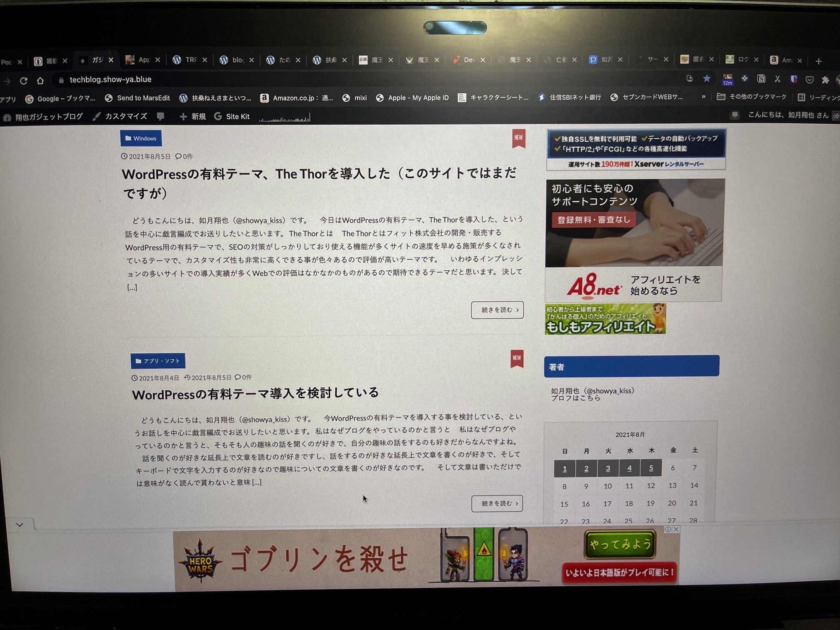Open カスタマイズ from the admin bar

coord(125,116)
